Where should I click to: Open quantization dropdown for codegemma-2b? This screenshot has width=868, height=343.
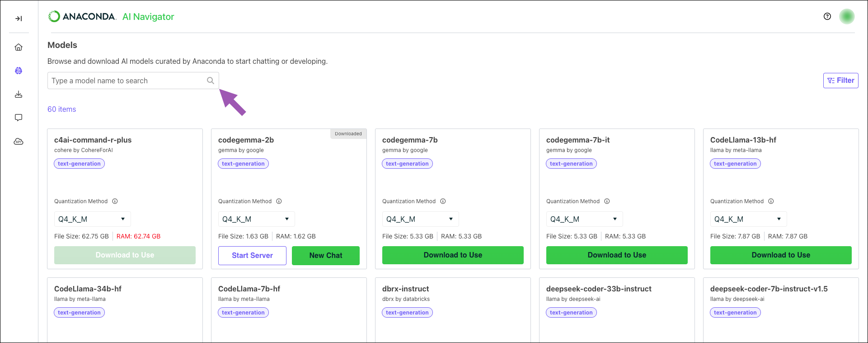257,219
